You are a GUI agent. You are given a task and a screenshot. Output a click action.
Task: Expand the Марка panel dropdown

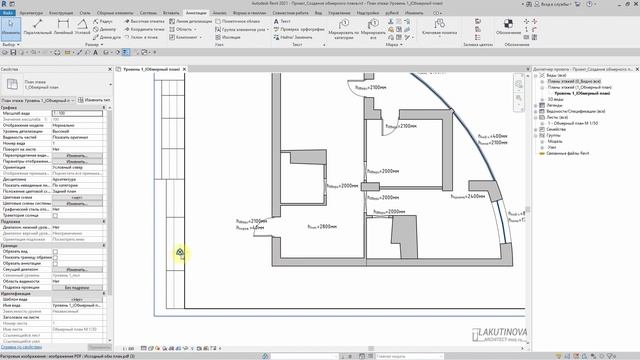(x=401, y=44)
